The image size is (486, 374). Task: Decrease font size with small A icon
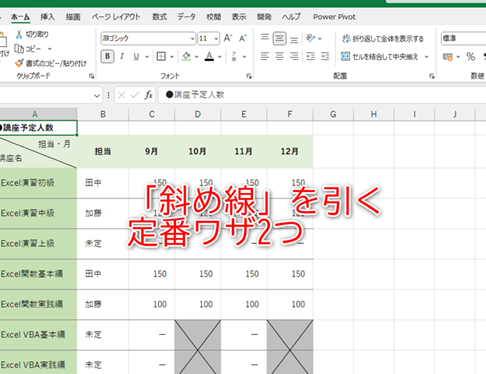243,38
